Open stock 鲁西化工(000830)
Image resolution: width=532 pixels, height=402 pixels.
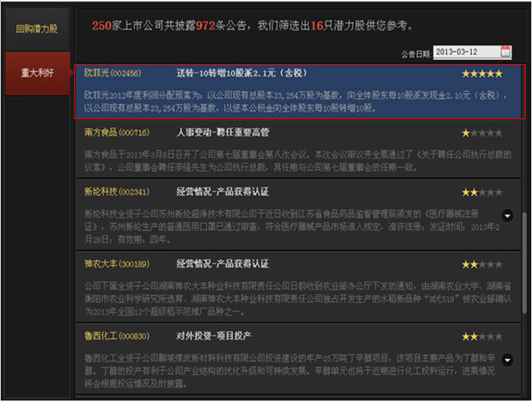(117, 336)
